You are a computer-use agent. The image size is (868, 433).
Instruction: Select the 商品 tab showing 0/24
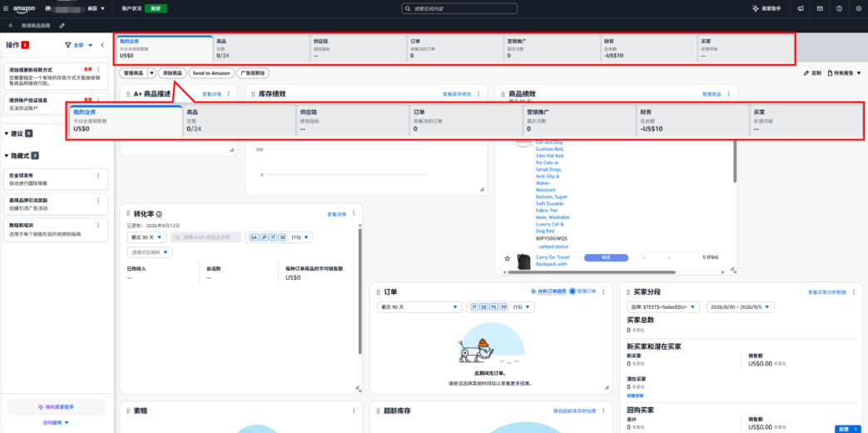coord(260,49)
